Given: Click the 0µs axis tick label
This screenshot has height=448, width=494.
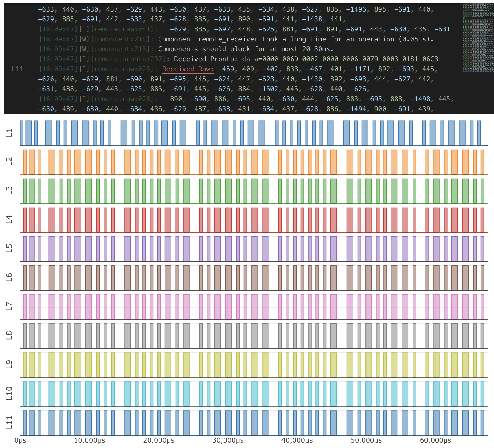Looking at the screenshot, I should coord(20,441).
